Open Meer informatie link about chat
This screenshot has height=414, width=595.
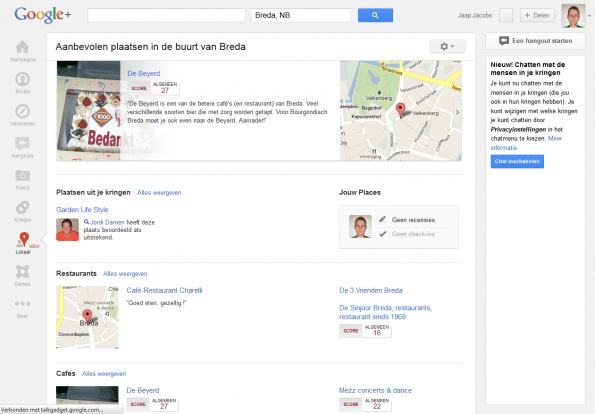pyautogui.click(x=526, y=143)
